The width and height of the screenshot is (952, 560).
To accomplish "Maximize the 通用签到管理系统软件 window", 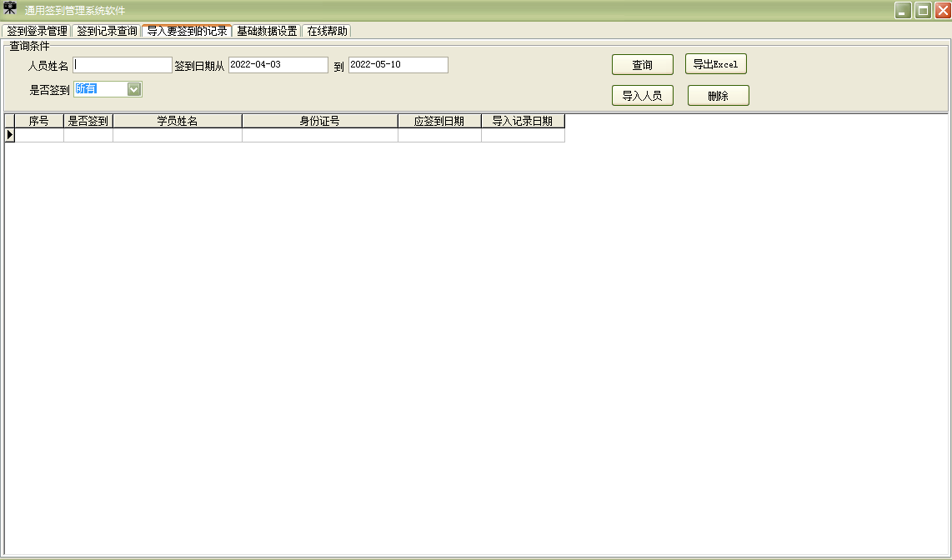I will pos(923,10).
